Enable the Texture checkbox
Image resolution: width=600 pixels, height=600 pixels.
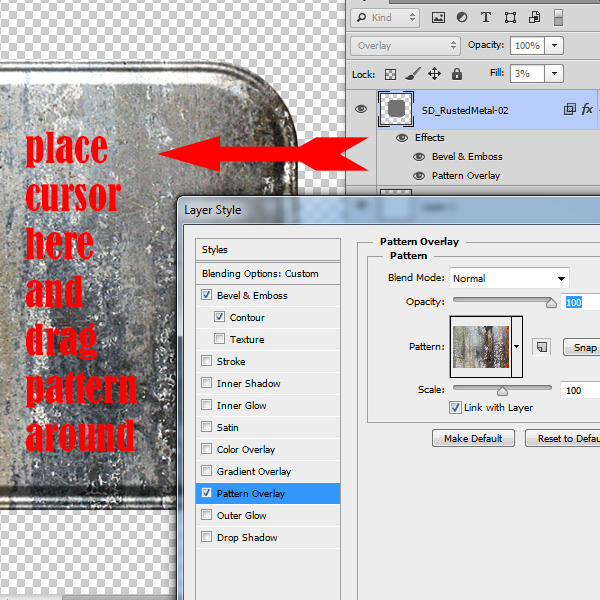point(219,339)
